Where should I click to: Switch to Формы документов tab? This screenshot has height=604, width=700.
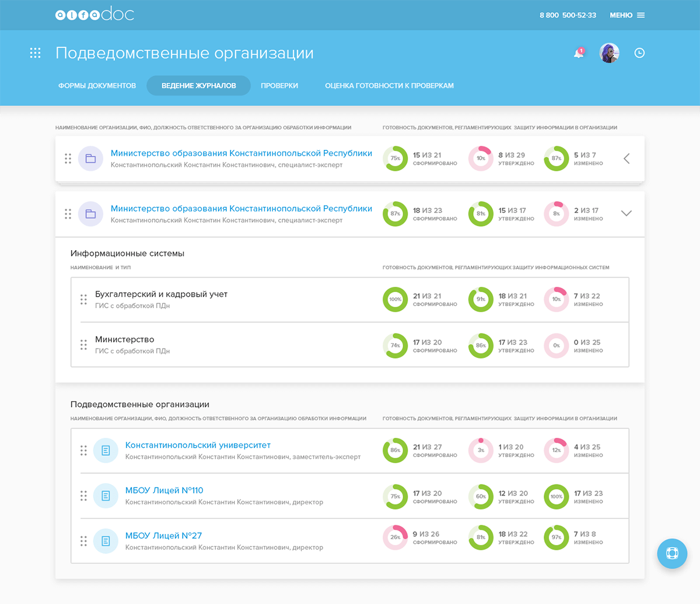click(97, 86)
